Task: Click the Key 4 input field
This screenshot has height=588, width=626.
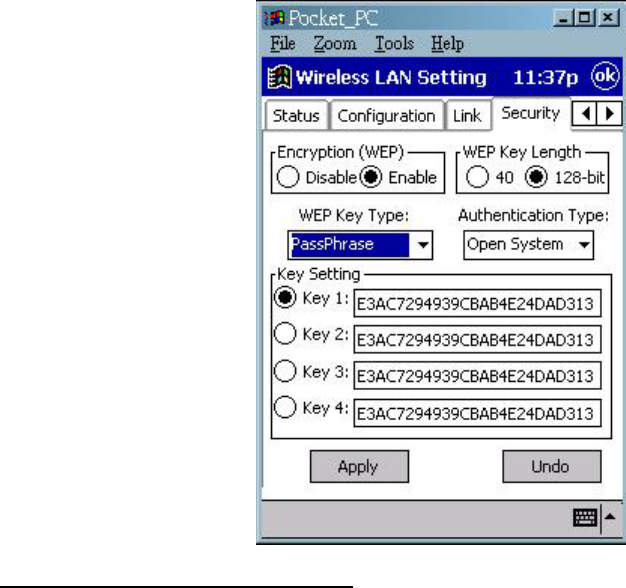Action: pyautogui.click(x=477, y=413)
